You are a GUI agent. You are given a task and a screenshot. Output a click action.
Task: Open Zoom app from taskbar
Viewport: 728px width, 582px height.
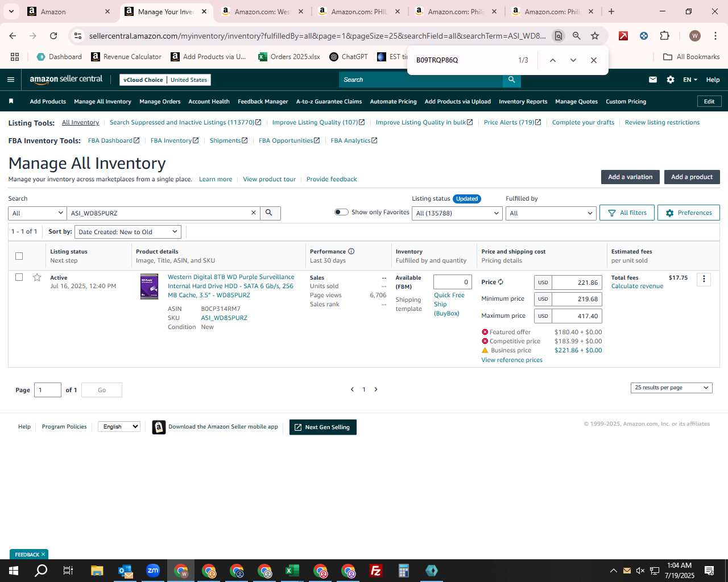[153, 571]
